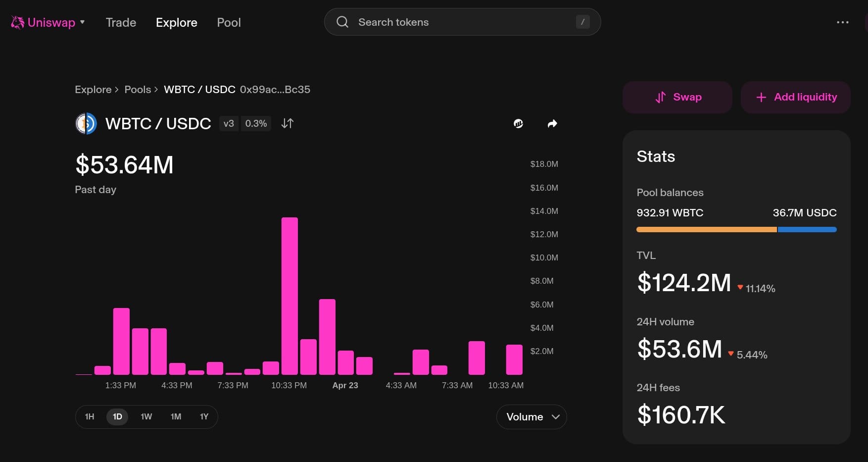Click the 0.3% fee tier badge

(x=256, y=123)
